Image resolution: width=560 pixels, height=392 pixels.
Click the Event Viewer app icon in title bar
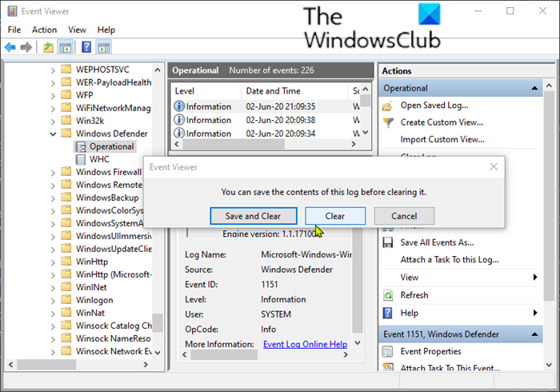[x=12, y=11]
